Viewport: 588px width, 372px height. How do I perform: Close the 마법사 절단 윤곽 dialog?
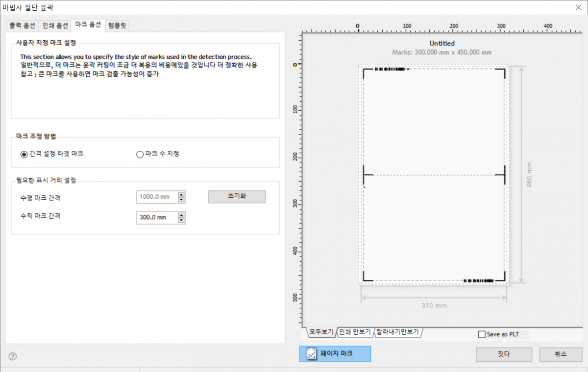pyautogui.click(x=579, y=7)
